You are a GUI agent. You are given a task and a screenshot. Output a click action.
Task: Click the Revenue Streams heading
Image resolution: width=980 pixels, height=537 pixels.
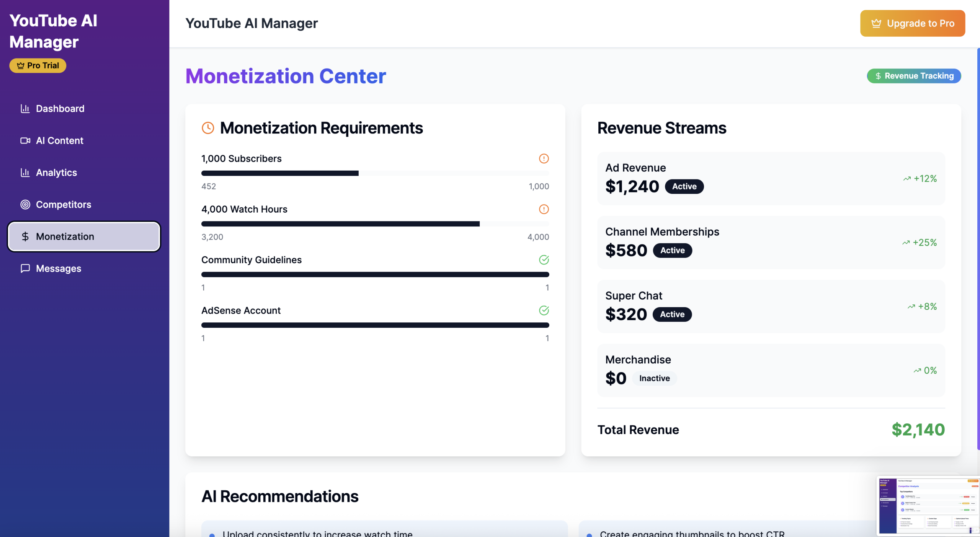pos(661,128)
